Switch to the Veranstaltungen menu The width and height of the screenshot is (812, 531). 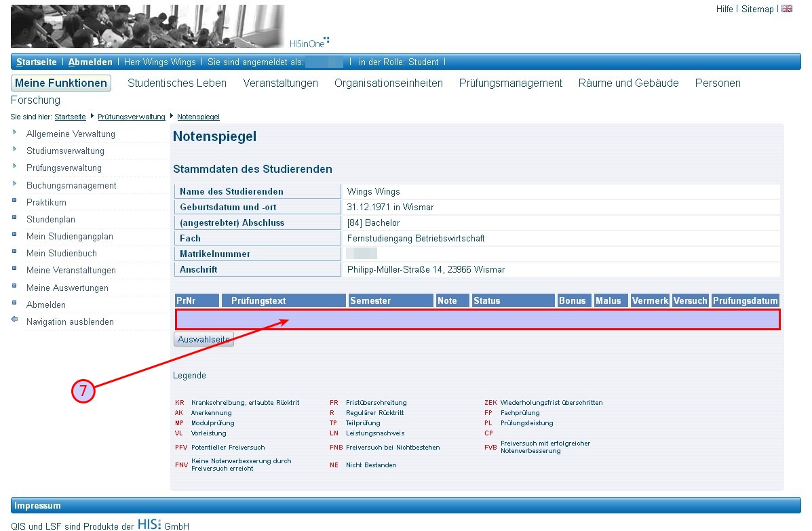tap(280, 83)
